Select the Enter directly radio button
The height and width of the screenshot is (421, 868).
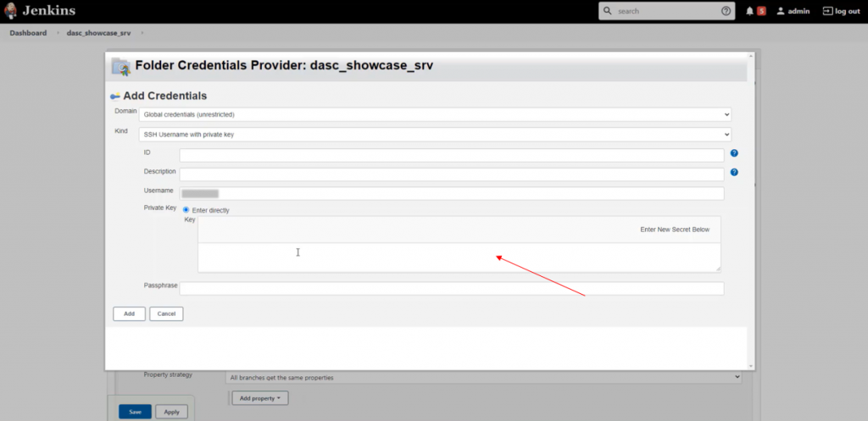pos(186,210)
